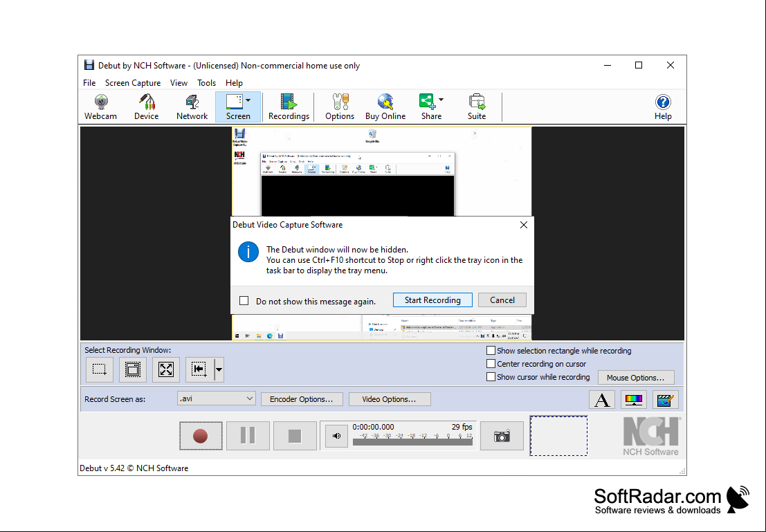The image size is (766, 532).
Task: Click the 'Select Recording Window:' label
Action: (x=127, y=350)
